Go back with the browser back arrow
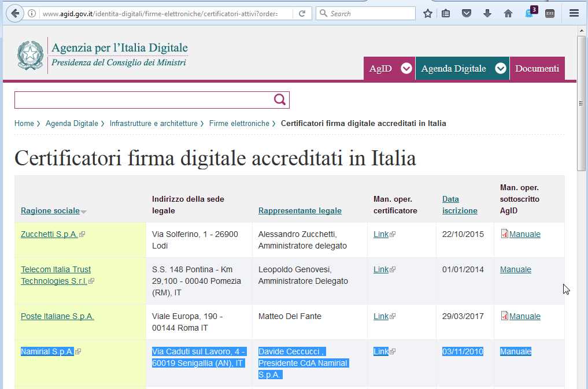This screenshot has height=389, width=588. point(15,13)
